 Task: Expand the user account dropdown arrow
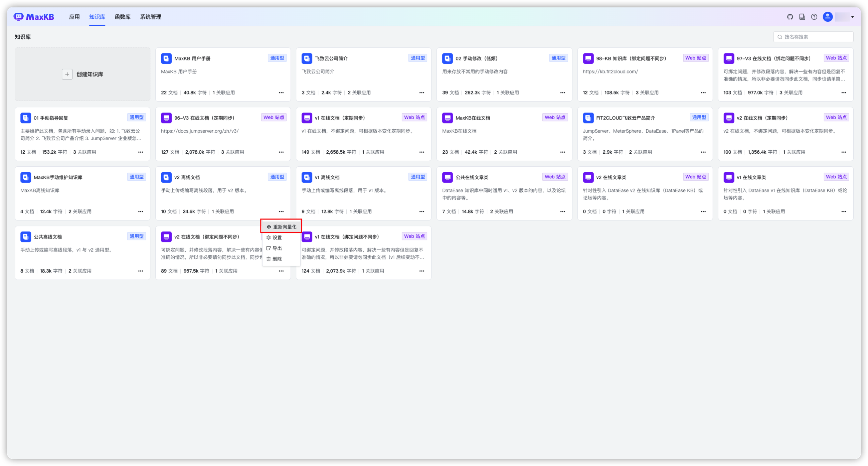(853, 17)
